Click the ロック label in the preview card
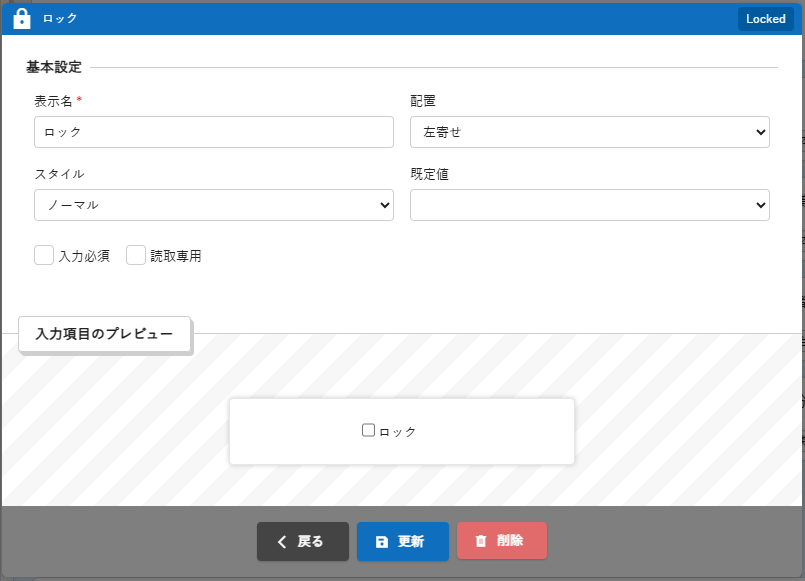This screenshot has width=805, height=581. [x=397, y=432]
